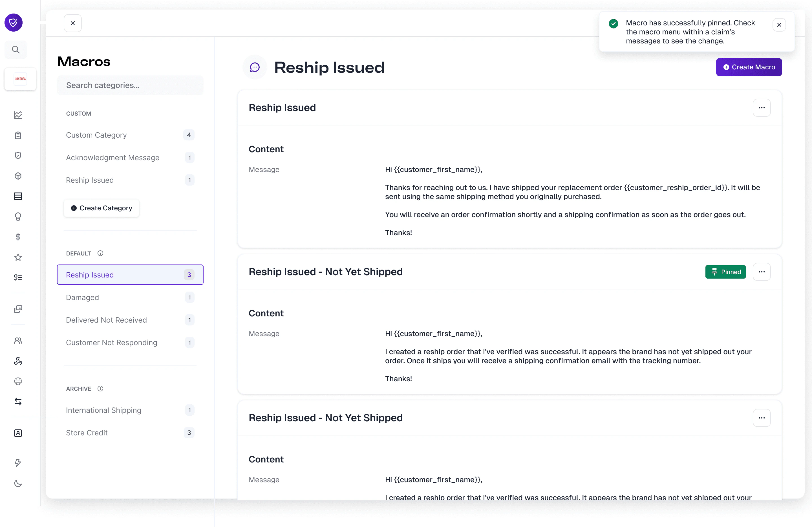Open the lightning bolt icon in sidebar
This screenshot has width=812, height=529.
[18, 463]
